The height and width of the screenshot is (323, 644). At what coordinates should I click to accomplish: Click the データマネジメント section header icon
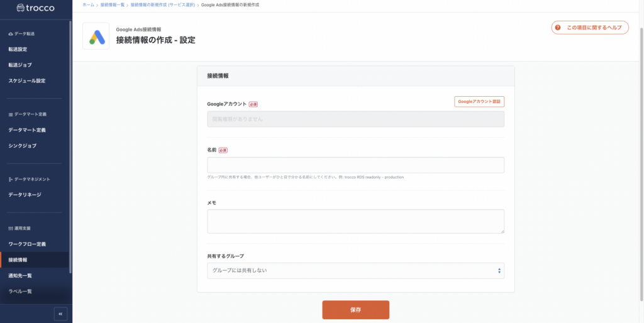(x=11, y=179)
